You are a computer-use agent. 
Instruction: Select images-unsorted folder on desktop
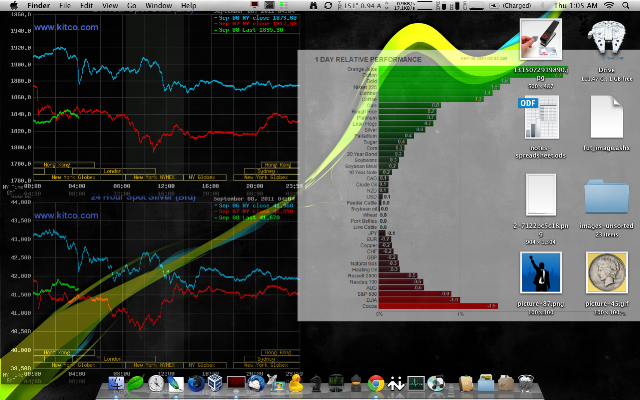607,197
